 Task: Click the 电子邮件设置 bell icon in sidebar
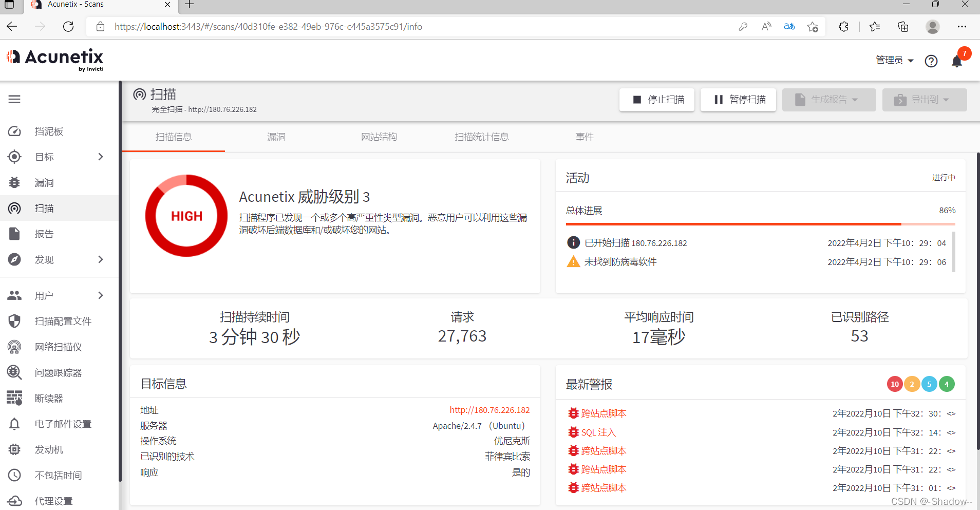[x=14, y=424]
